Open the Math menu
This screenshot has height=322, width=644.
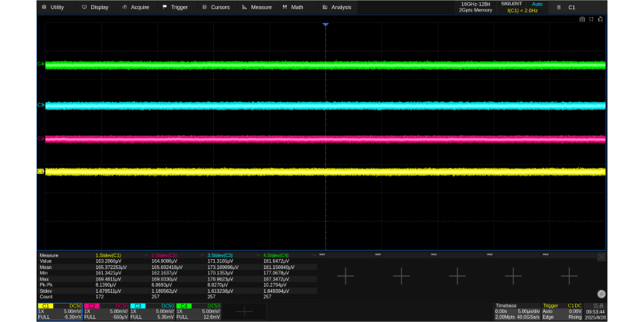(293, 7)
